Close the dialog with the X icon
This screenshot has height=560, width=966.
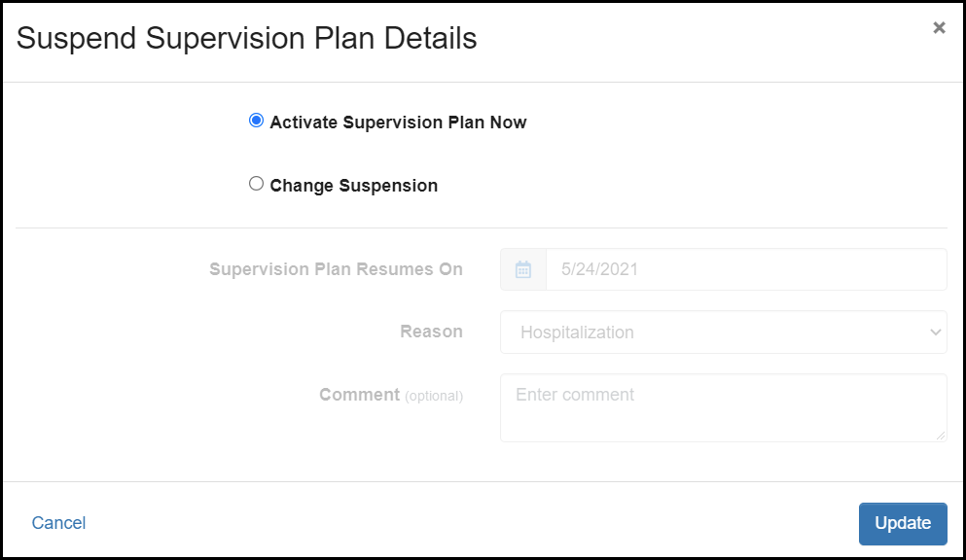[x=939, y=28]
